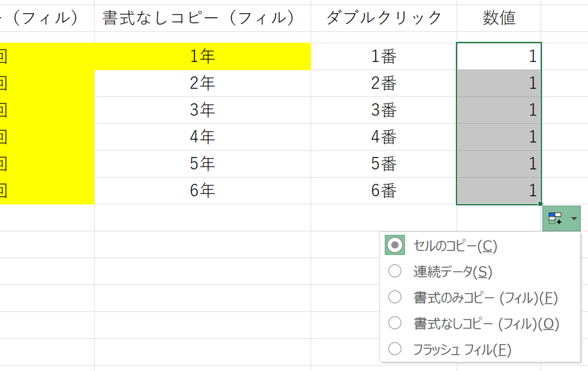Viewport: 588px width, 371px height.
Task: Click the cell containing 1年
Action: tap(203, 56)
